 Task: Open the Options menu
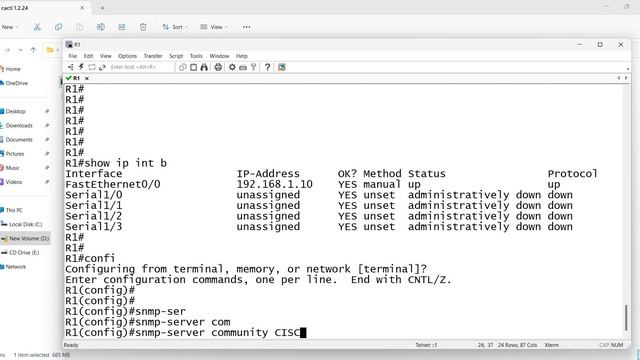(x=127, y=56)
